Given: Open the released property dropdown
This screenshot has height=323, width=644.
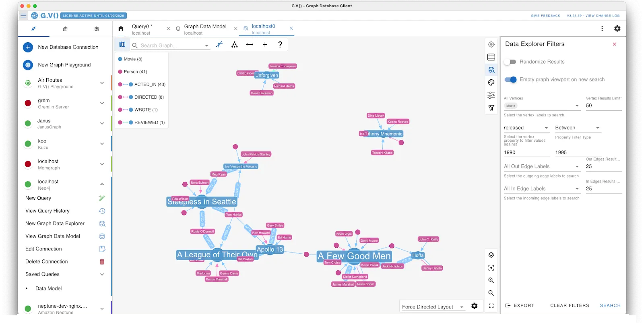Looking at the screenshot, I should [x=526, y=128].
